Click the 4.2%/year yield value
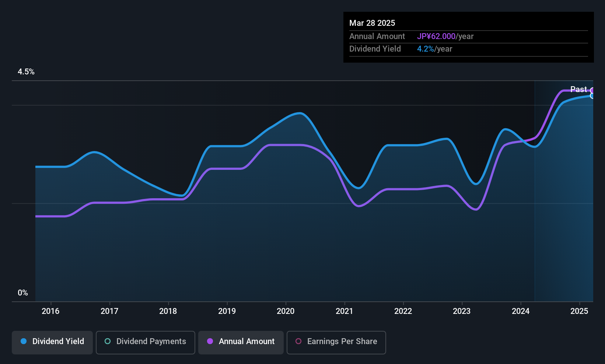The image size is (605, 364). tap(434, 49)
